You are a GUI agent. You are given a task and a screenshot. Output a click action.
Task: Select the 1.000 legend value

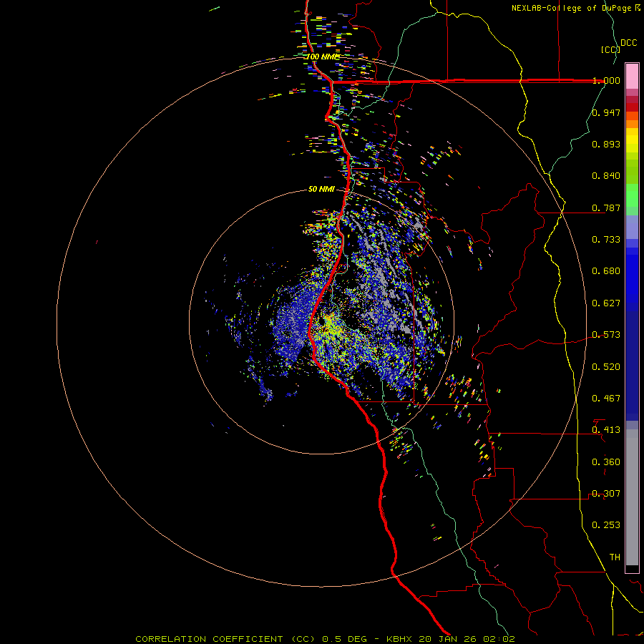[606, 80]
